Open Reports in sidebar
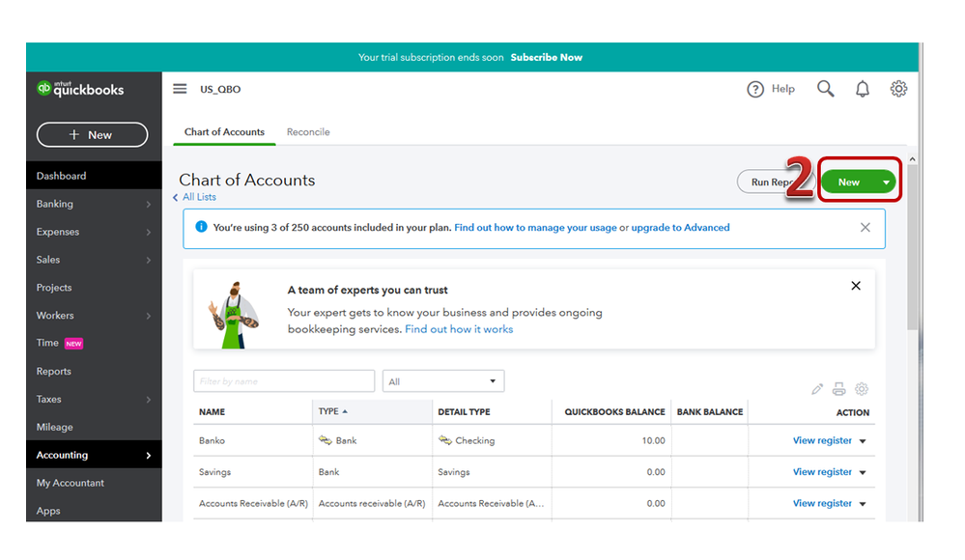 53,371
